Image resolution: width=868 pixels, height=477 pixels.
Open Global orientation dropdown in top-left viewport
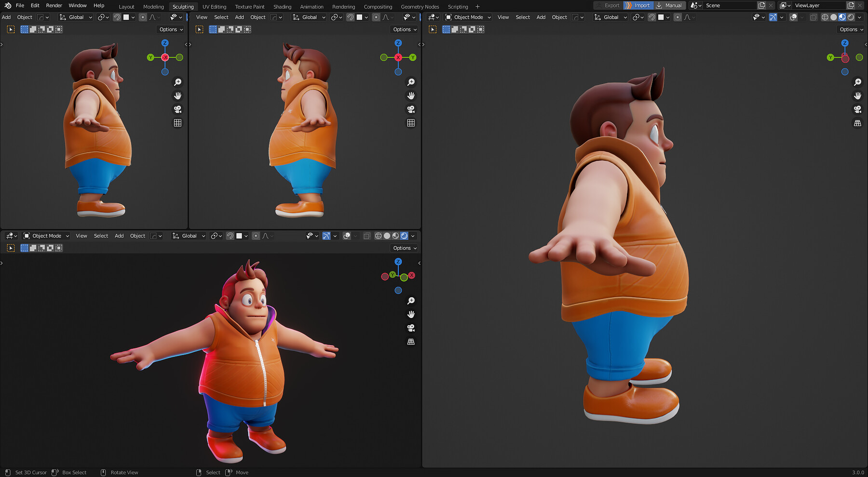(76, 17)
